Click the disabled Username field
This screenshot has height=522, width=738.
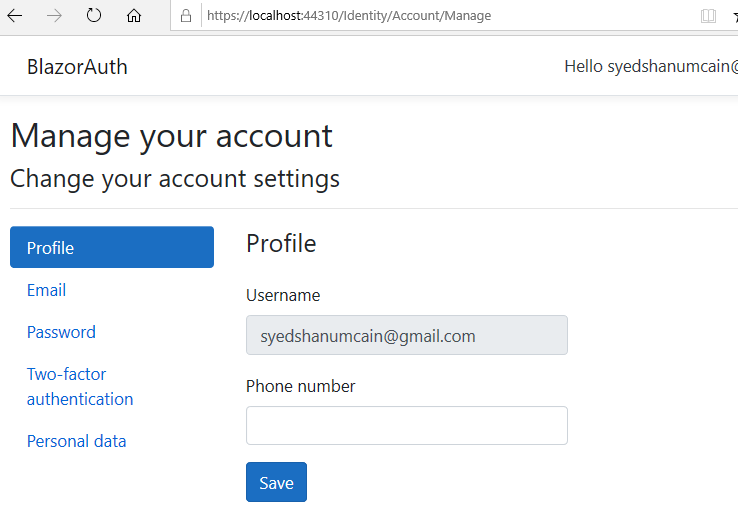407,335
